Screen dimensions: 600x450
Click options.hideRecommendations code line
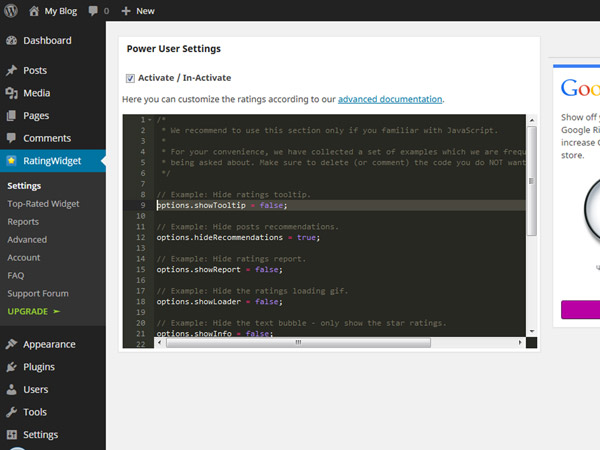tap(238, 238)
